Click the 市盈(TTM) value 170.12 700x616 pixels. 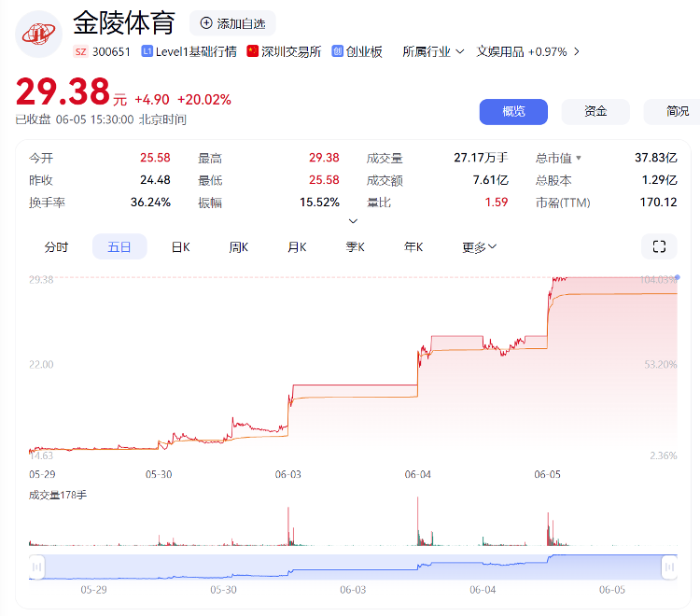659,203
